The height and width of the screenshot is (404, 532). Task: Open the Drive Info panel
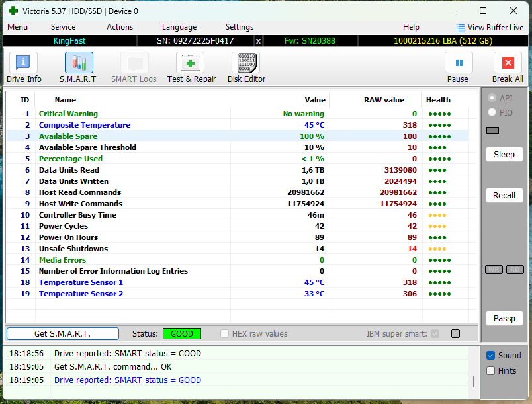pos(24,63)
